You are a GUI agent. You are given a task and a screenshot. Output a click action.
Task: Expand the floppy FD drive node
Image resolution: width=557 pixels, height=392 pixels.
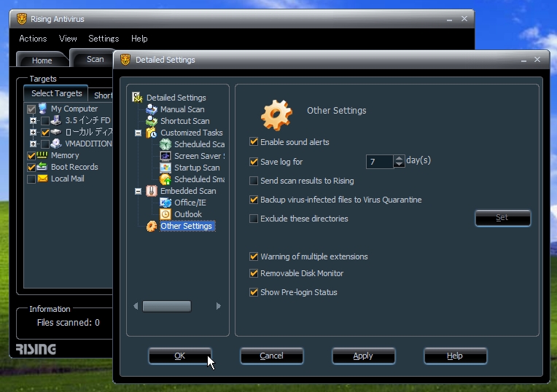[x=33, y=121]
